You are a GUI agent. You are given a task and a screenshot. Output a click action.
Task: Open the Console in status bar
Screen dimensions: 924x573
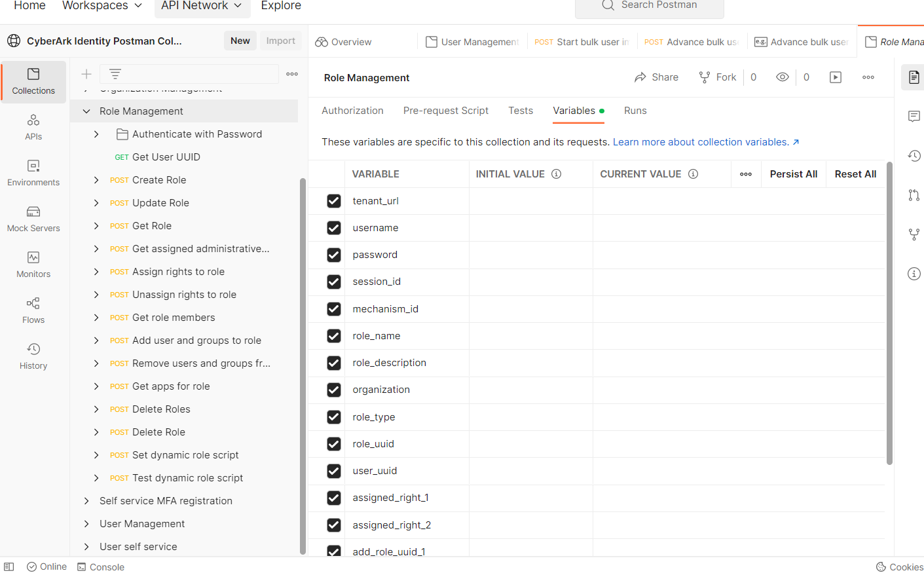click(x=101, y=567)
